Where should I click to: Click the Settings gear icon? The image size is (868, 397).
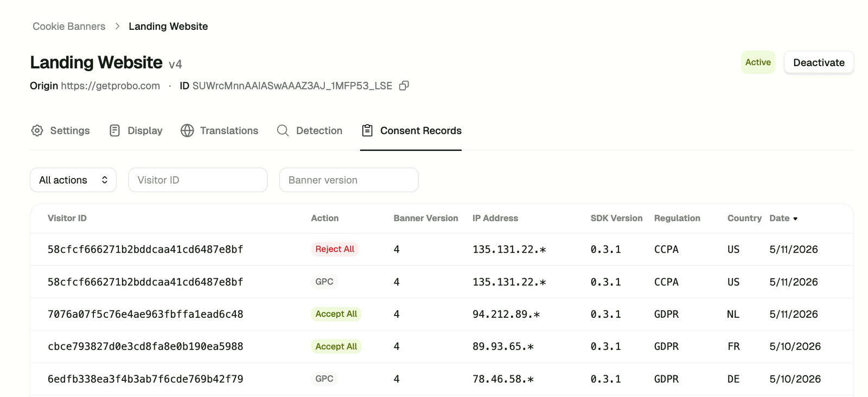pyautogui.click(x=37, y=131)
